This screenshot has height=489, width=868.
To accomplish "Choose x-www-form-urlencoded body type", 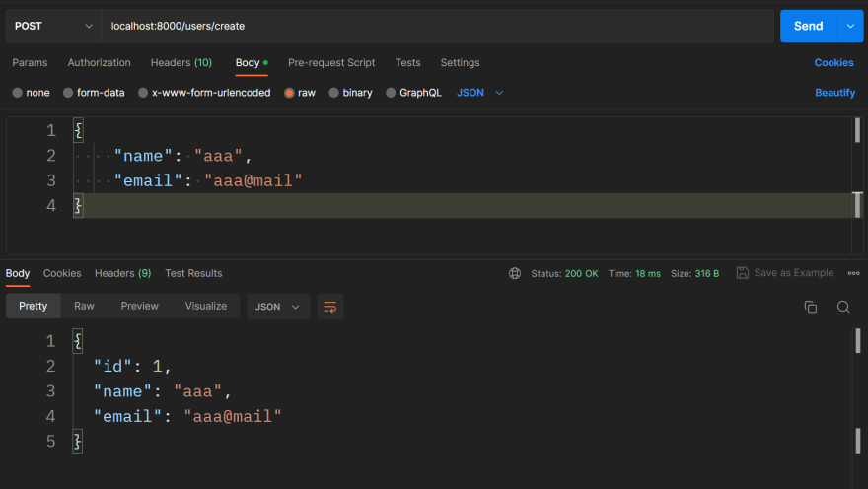I will [x=143, y=93].
